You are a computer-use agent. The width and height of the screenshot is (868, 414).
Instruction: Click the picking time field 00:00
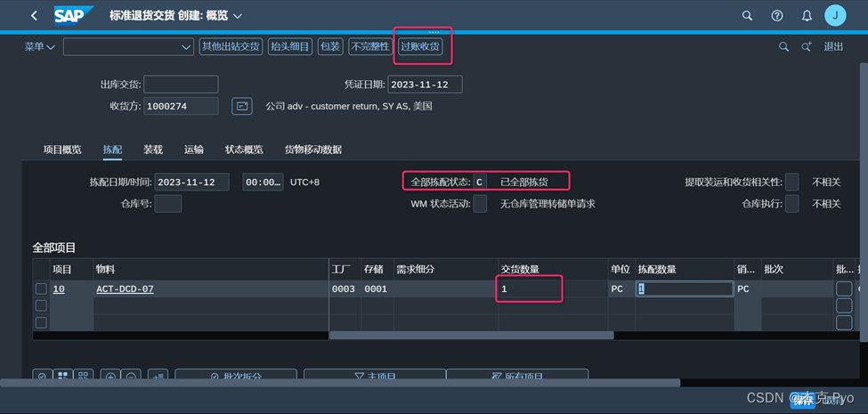pyautogui.click(x=263, y=183)
